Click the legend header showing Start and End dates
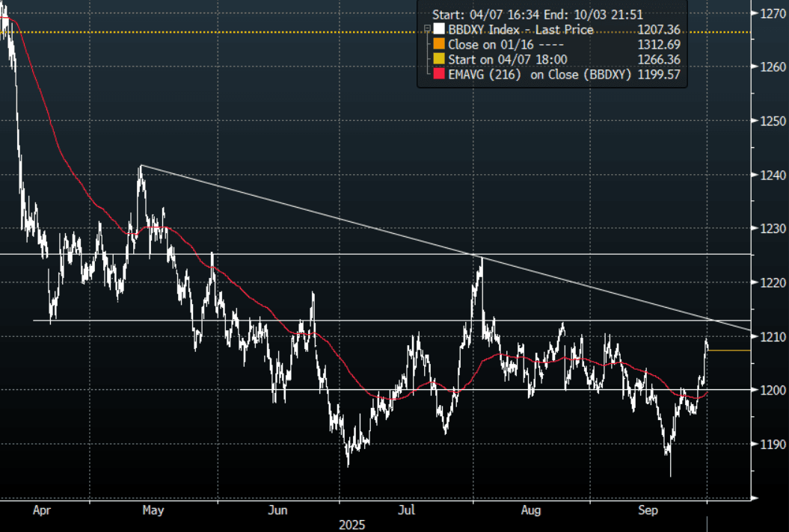This screenshot has height=532, width=789. tap(538, 15)
